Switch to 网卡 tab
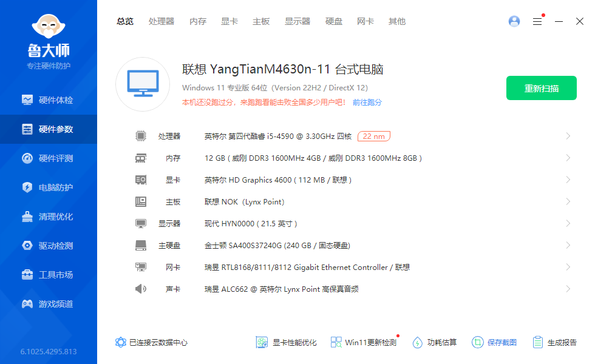 (x=365, y=22)
